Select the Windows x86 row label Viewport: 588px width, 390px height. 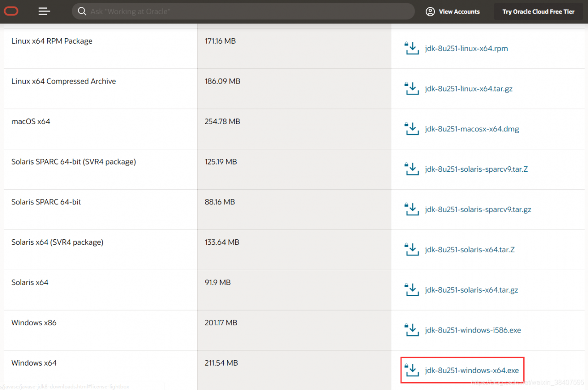[x=34, y=322]
